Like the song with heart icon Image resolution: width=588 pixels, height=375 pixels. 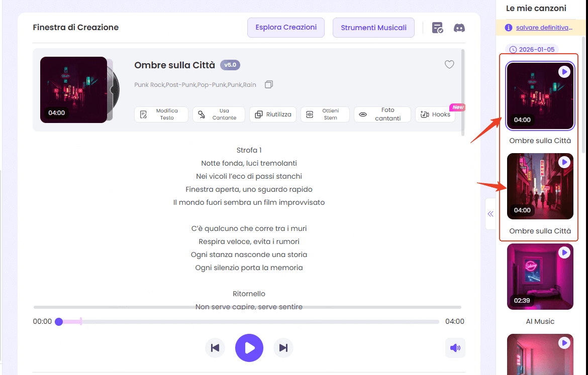click(449, 64)
